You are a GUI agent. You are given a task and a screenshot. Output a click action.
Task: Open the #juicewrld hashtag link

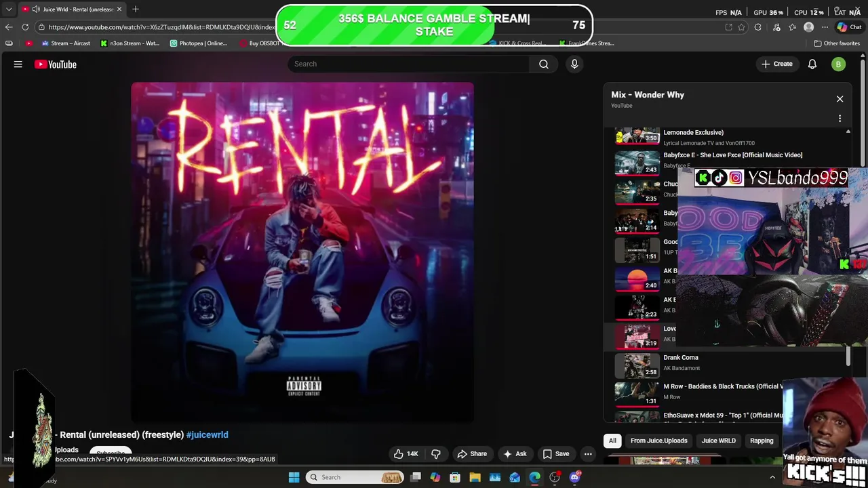point(207,434)
